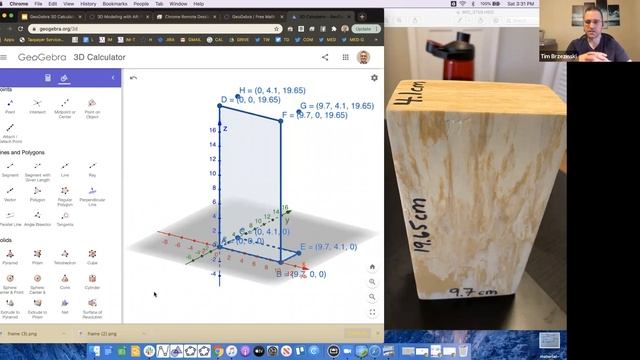Switch to the GeoGebra | Free Math tab
640x360 pixels.
click(254, 17)
